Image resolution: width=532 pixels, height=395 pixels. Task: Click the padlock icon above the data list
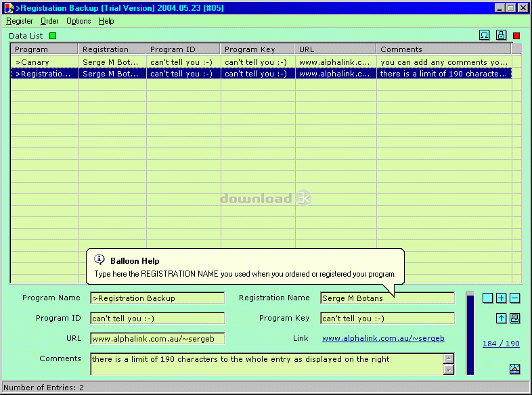click(502, 35)
